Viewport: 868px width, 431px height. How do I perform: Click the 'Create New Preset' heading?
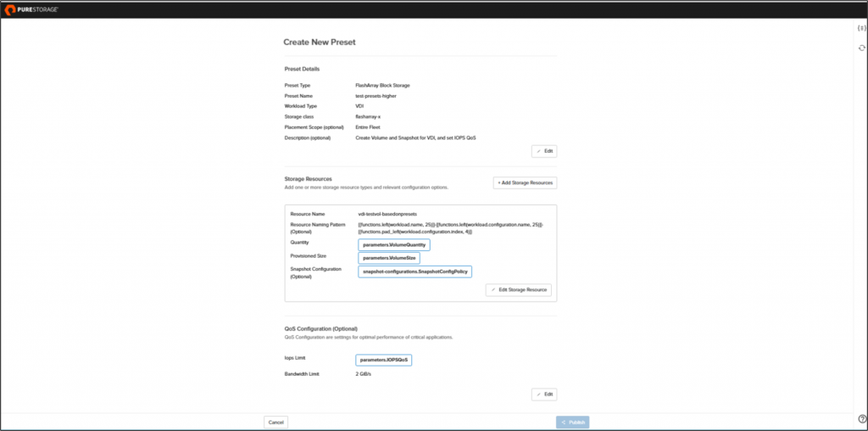tap(320, 42)
